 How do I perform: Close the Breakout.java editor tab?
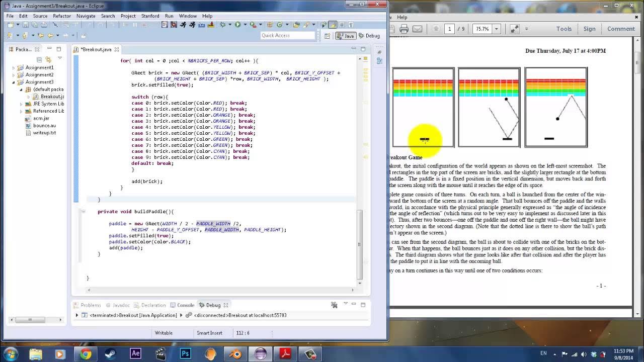117,49
